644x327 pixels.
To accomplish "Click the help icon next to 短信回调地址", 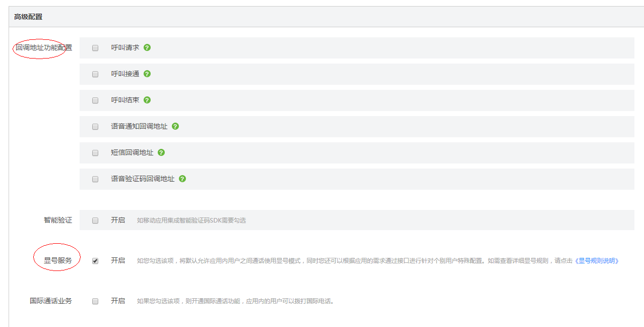I will 161,152.
